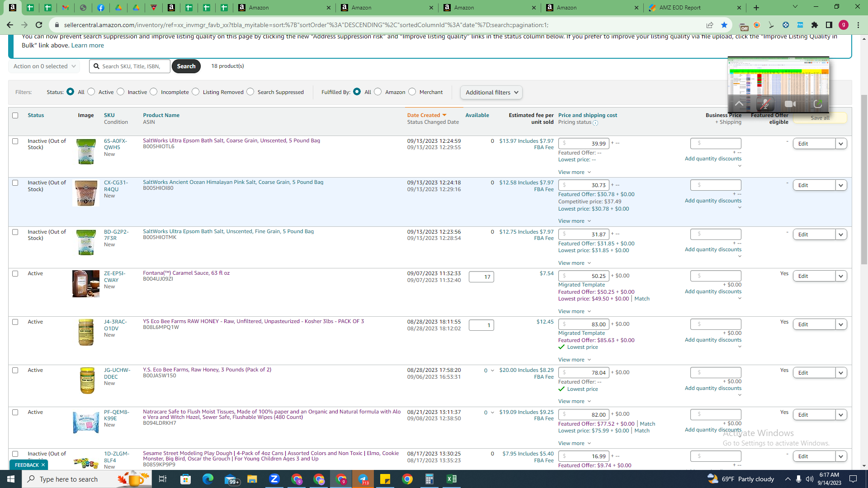Open Telegram from the taskbar
868x488 pixels.
coord(363,479)
